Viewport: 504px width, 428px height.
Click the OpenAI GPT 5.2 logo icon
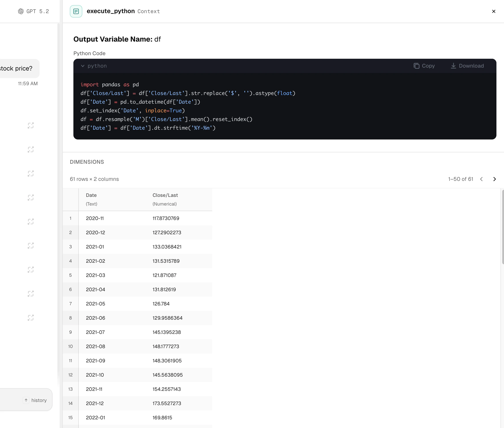pos(20,11)
